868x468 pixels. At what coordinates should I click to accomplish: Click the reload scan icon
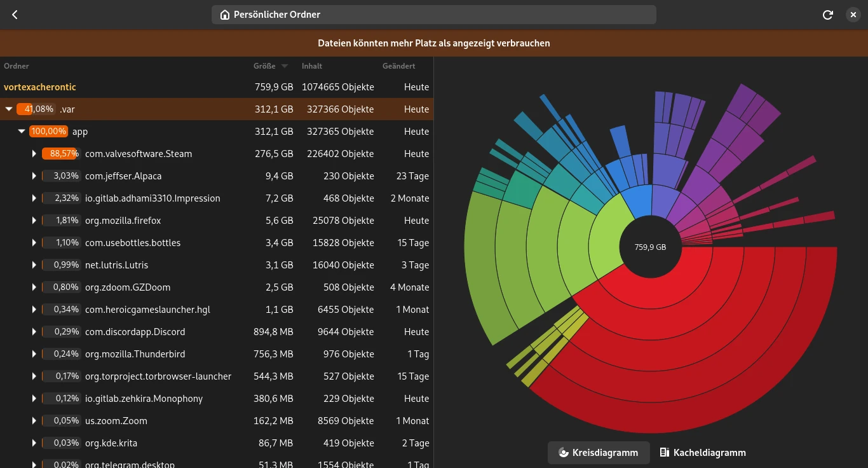827,15
